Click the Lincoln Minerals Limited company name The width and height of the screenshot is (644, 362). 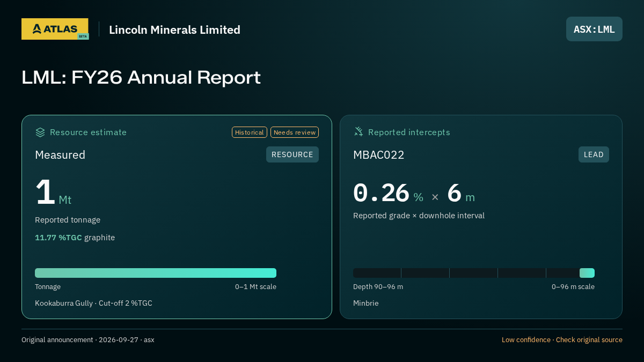click(x=174, y=29)
